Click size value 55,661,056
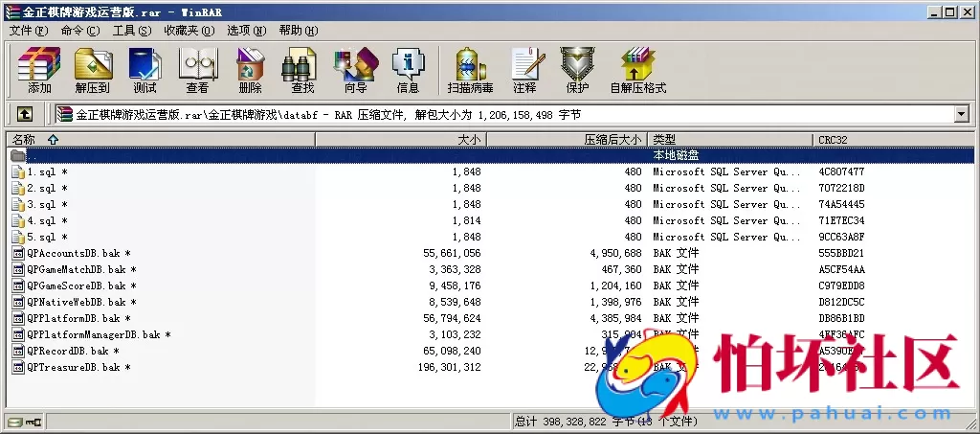 click(452, 253)
